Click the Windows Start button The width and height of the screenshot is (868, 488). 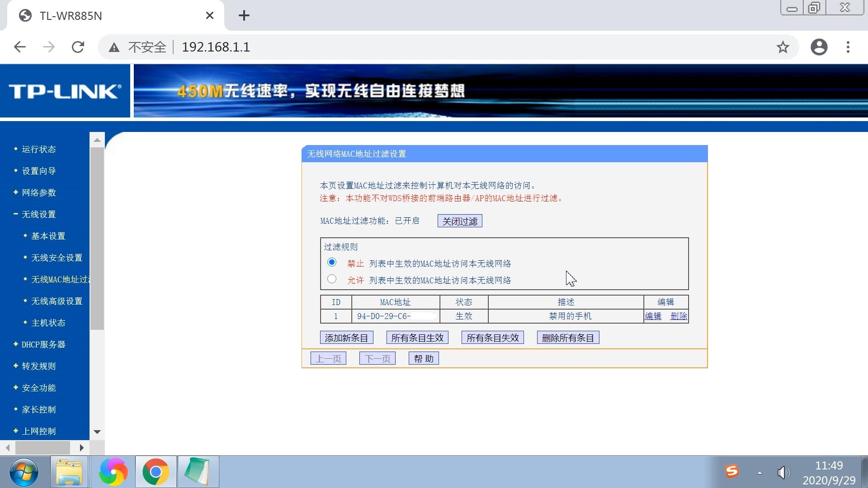[24, 472]
